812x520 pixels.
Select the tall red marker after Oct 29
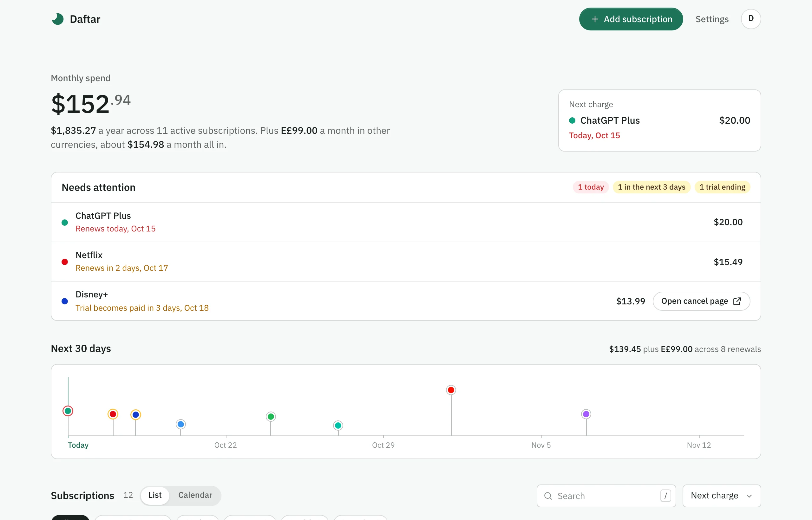(x=451, y=390)
